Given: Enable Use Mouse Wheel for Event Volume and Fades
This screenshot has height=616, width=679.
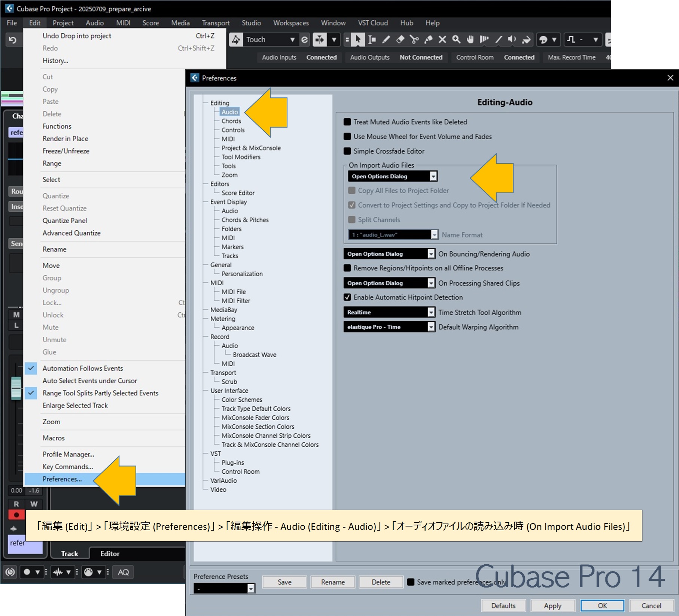Looking at the screenshot, I should pos(347,137).
